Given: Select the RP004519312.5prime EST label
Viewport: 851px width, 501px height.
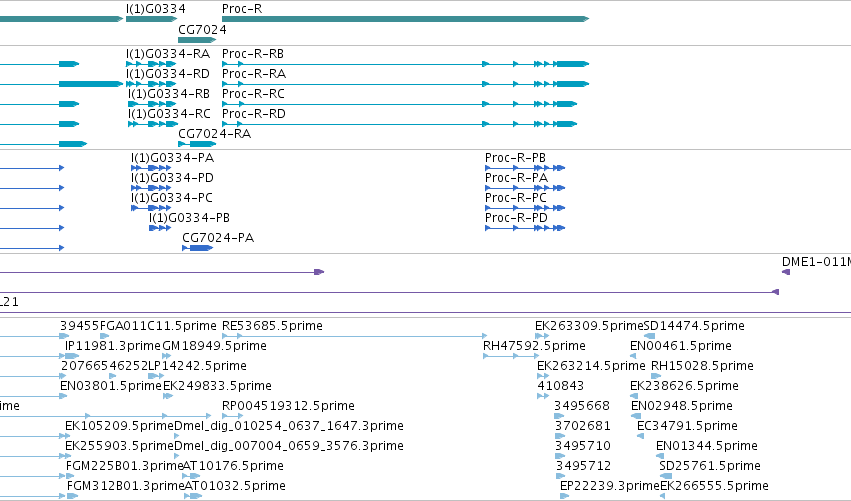Looking at the screenshot, I should pos(288,407).
